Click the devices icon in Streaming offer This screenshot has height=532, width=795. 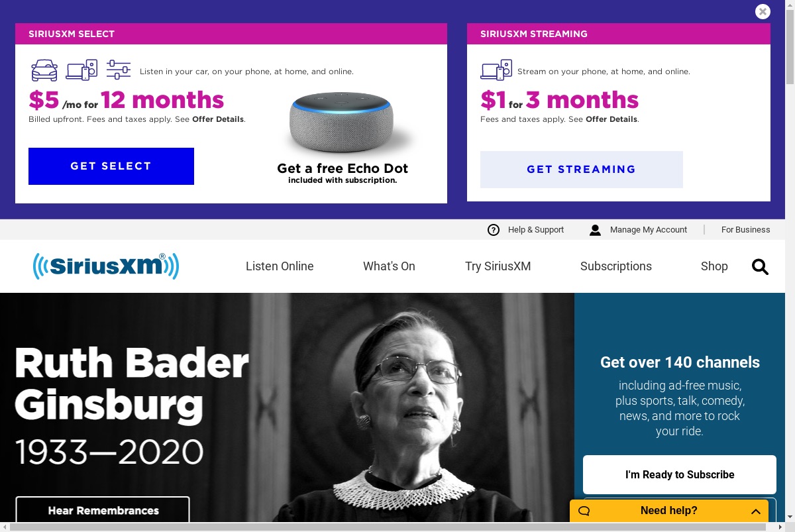point(496,70)
